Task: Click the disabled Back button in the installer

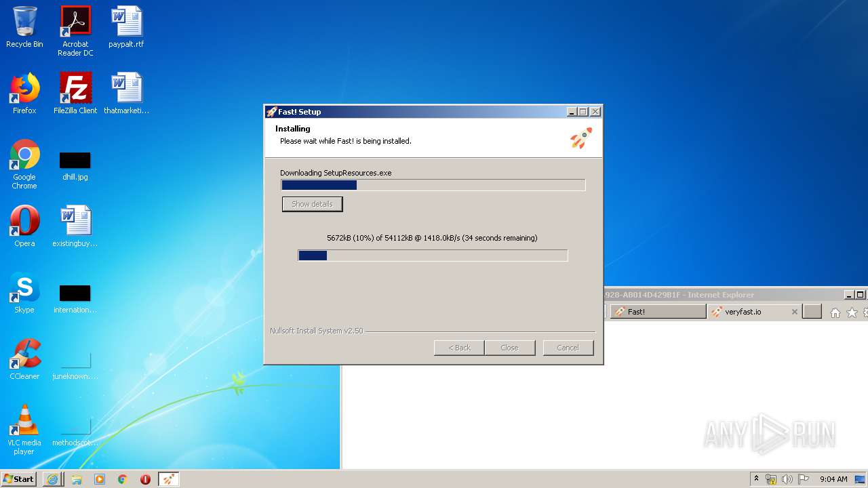Action: tap(459, 348)
